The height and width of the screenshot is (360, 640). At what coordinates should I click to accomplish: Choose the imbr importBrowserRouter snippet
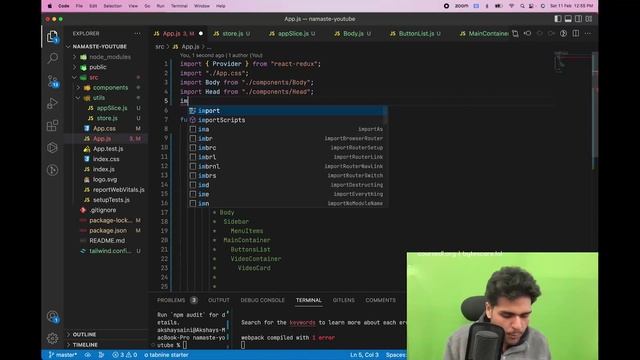pyautogui.click(x=287, y=138)
